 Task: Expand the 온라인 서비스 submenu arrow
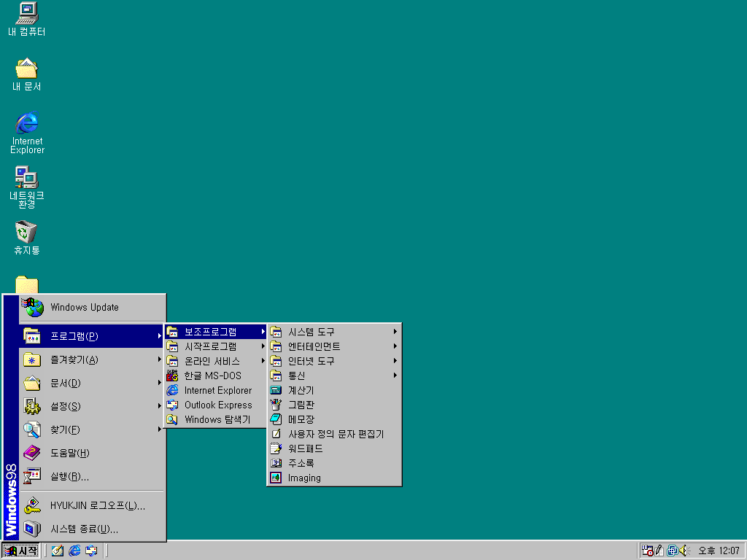263,361
